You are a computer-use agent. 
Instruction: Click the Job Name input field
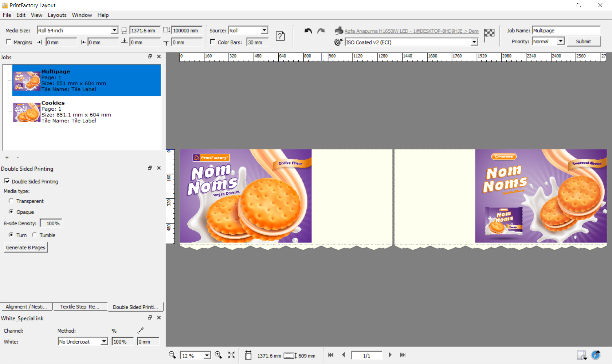[x=566, y=31]
